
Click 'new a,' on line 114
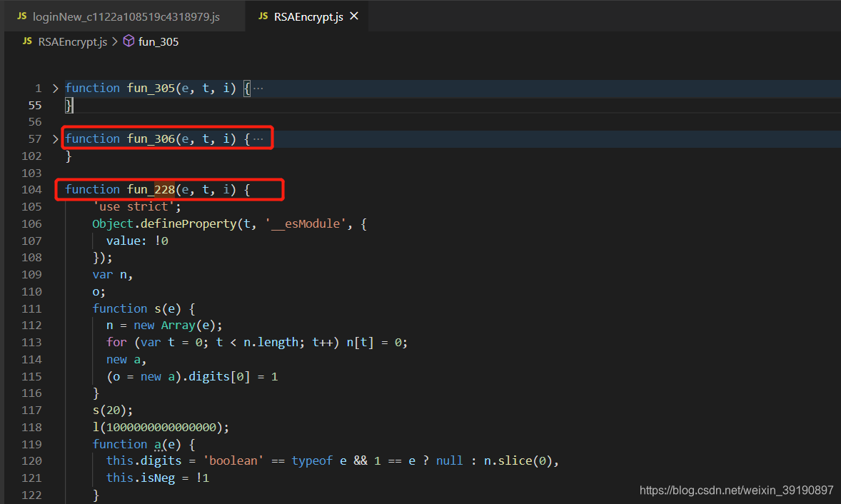(x=126, y=359)
